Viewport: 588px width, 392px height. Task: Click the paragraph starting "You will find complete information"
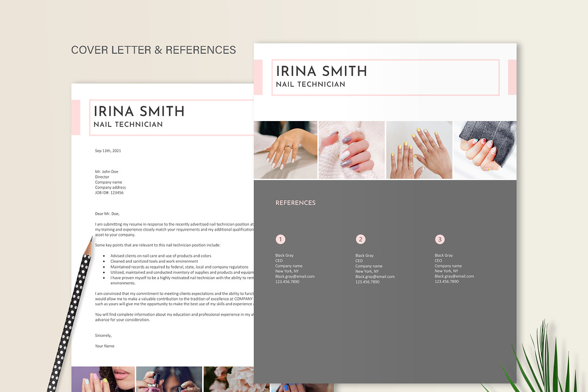(x=174, y=317)
